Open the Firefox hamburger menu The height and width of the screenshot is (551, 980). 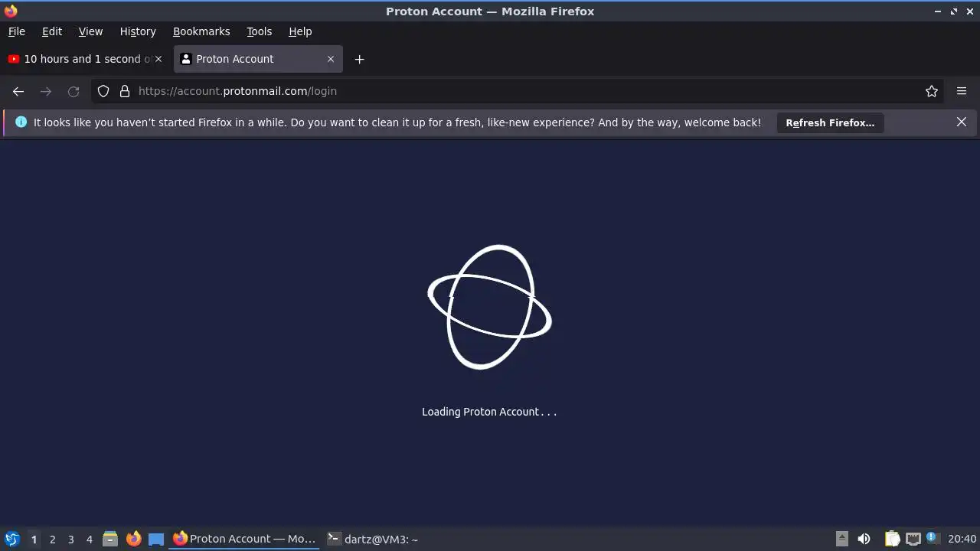[962, 91]
